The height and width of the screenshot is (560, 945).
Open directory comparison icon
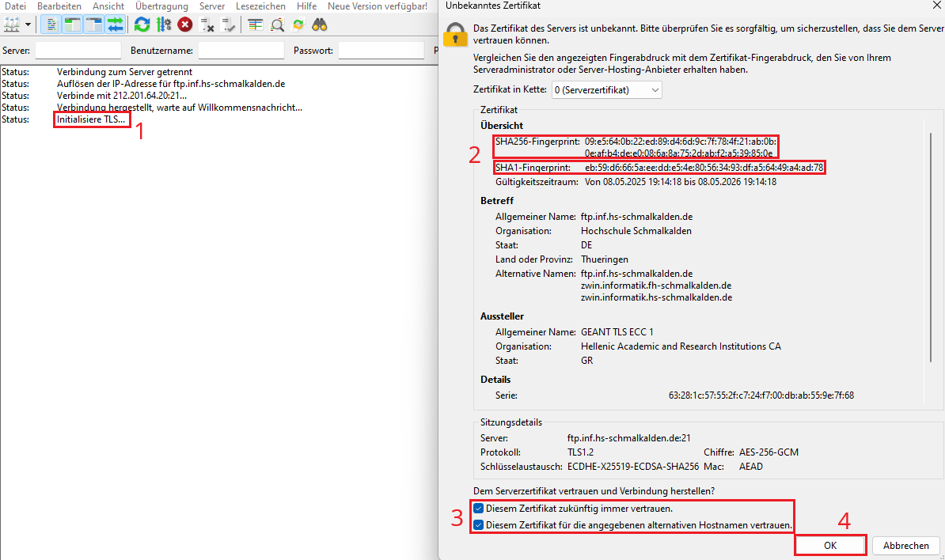(x=255, y=25)
